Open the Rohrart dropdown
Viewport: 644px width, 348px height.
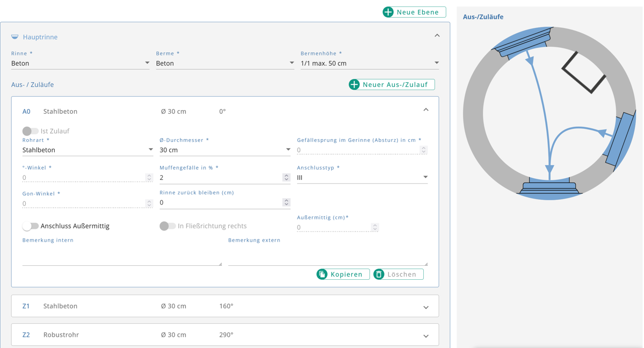88,150
